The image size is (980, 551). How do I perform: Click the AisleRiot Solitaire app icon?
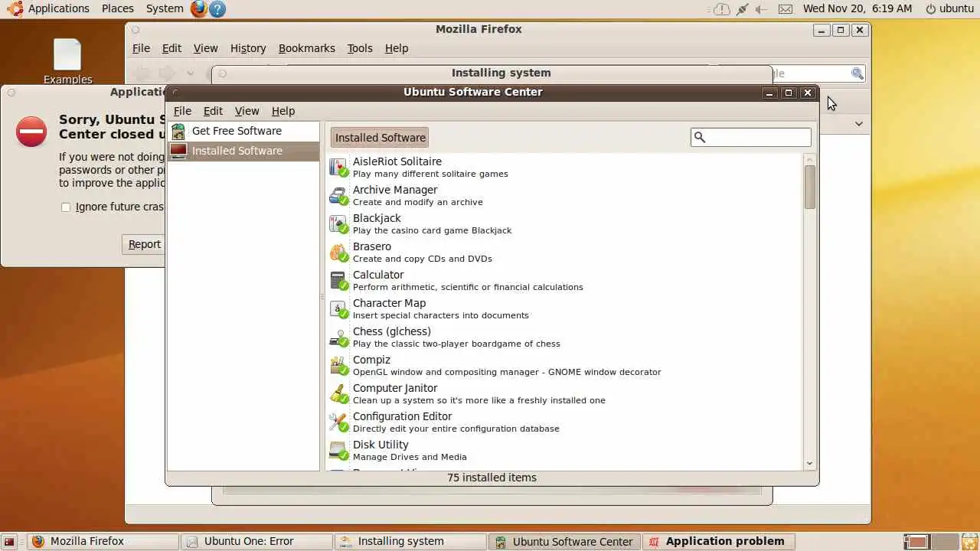(338, 168)
